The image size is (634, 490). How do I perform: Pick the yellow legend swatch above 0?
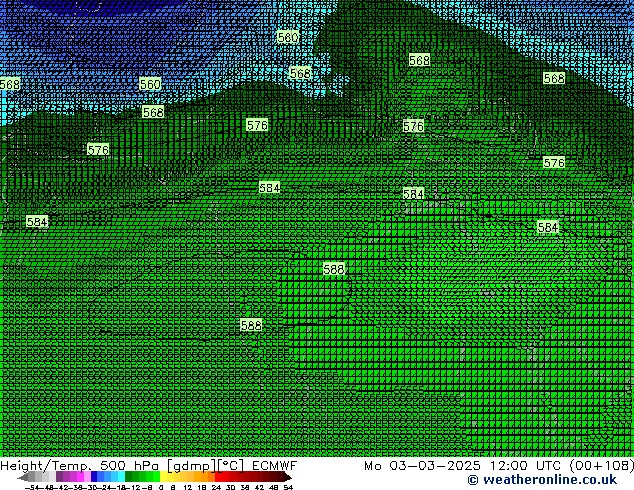point(163,477)
